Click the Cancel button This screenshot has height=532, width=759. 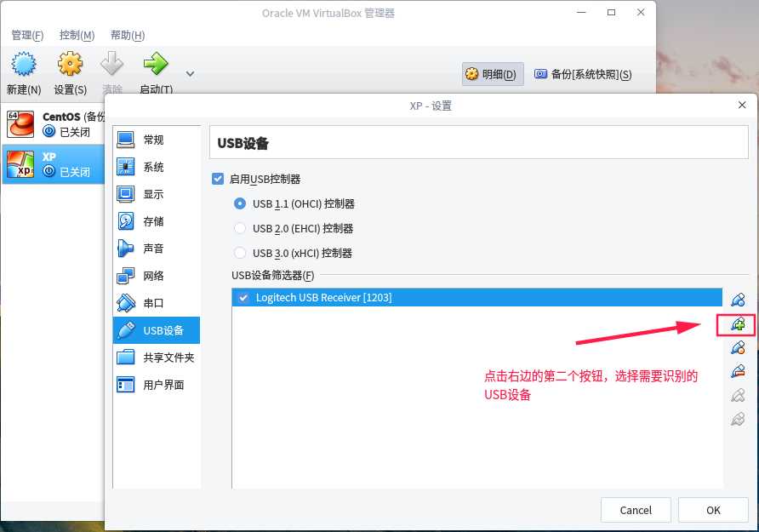(x=636, y=510)
